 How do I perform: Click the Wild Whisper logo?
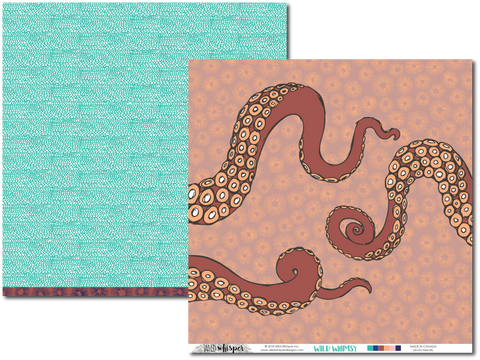point(221,349)
